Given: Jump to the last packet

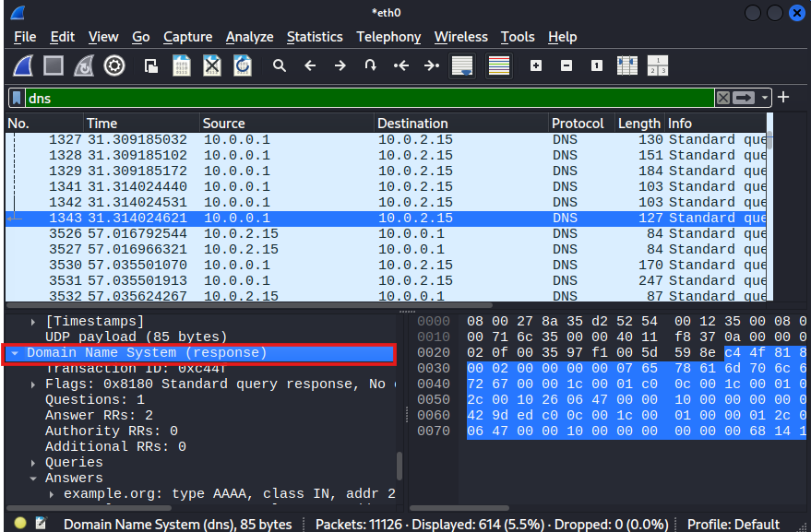Looking at the screenshot, I should click(432, 65).
